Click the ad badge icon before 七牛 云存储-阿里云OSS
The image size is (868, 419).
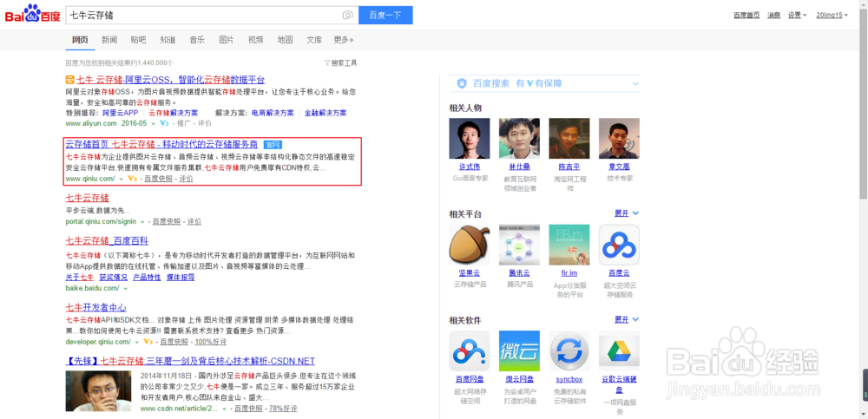[x=69, y=80]
